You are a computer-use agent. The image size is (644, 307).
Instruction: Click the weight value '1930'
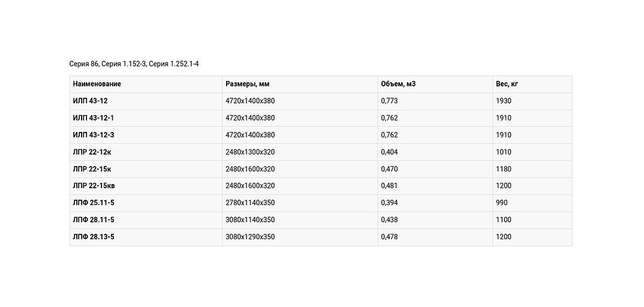point(504,101)
